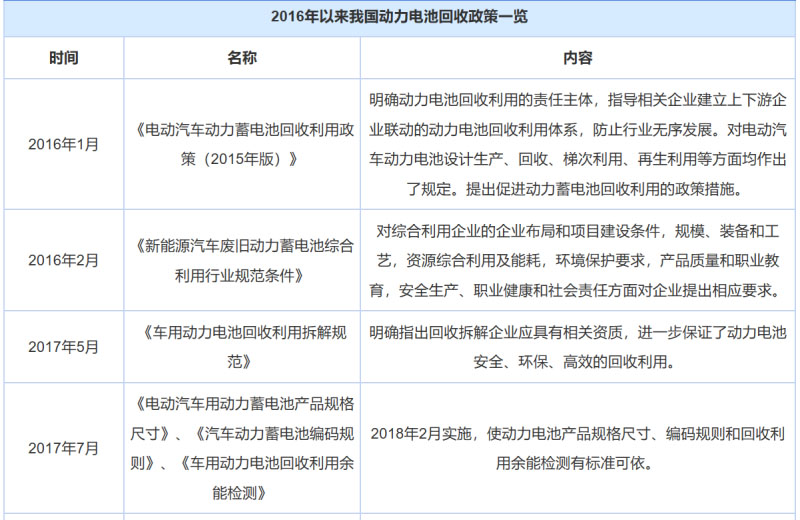
Task: Click the content cell starting 明确动力电池回收利用的责任主体
Action: pyautogui.click(x=578, y=144)
